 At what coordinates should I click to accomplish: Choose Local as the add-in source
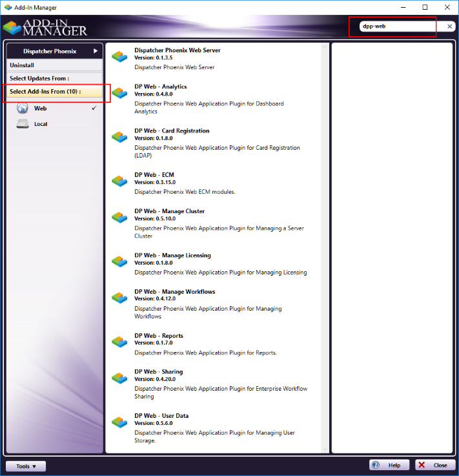pos(55,124)
